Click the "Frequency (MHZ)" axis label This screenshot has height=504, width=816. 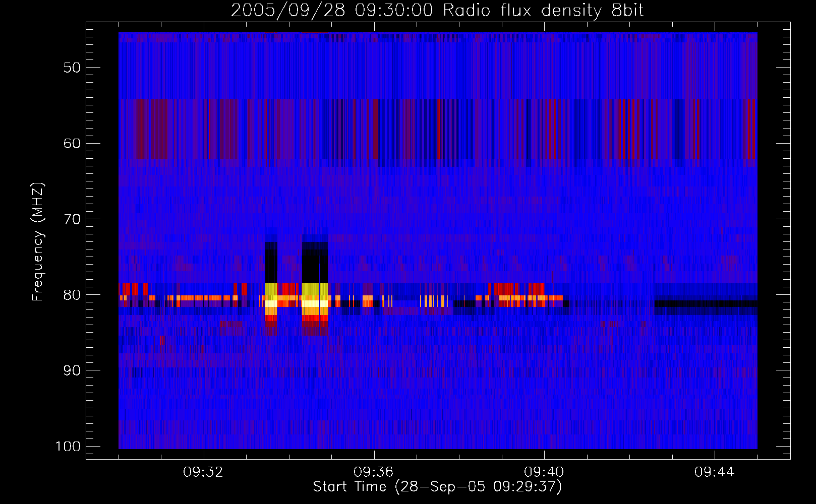38,242
